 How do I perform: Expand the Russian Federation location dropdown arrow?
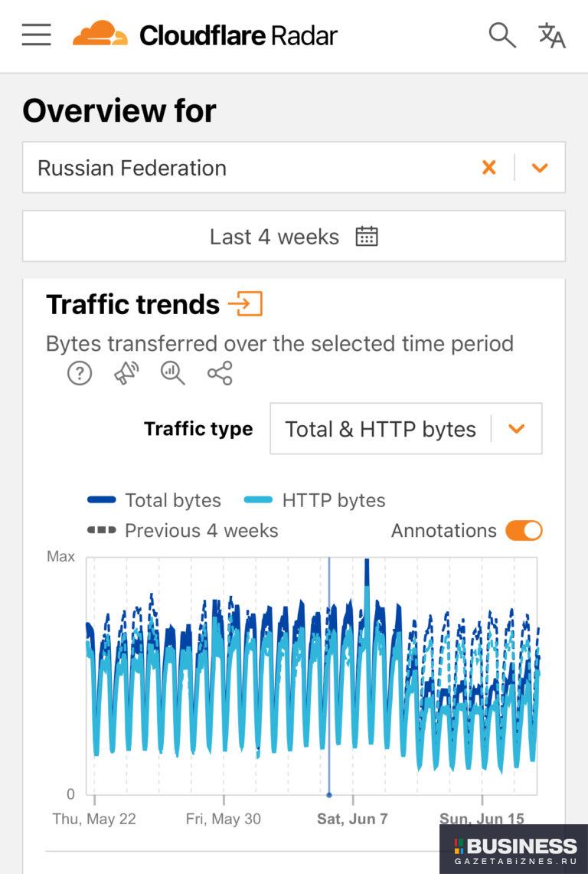coord(540,168)
